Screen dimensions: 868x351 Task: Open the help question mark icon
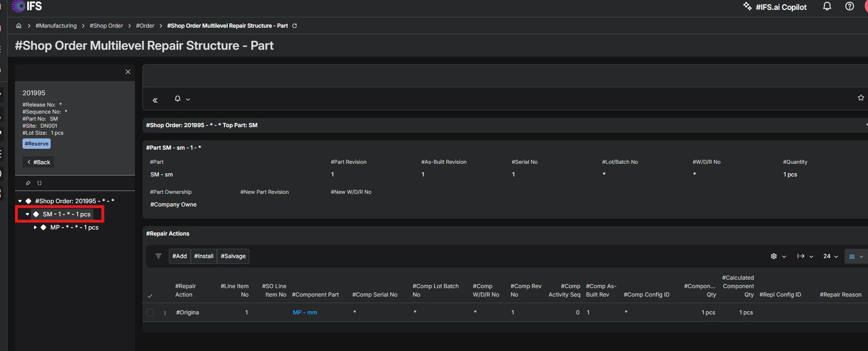point(849,7)
